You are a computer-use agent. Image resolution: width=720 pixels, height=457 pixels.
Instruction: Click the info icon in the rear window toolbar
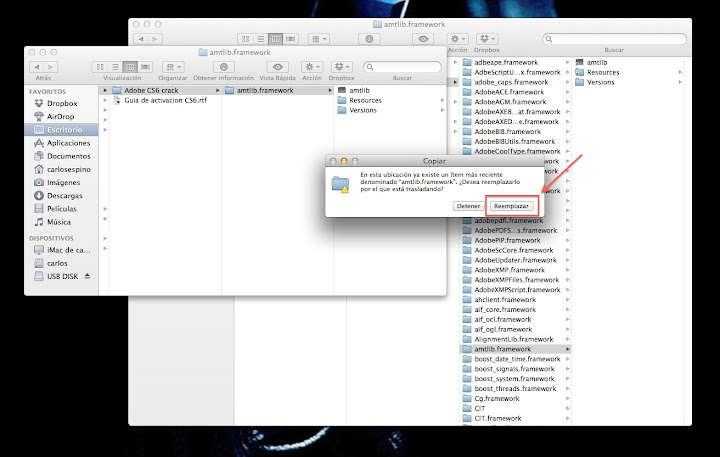(369, 39)
